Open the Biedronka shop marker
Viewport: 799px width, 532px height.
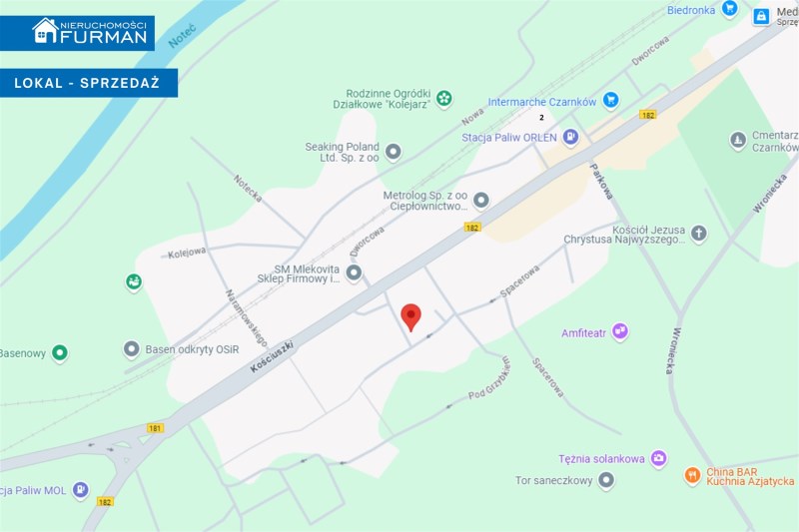[730, 9]
